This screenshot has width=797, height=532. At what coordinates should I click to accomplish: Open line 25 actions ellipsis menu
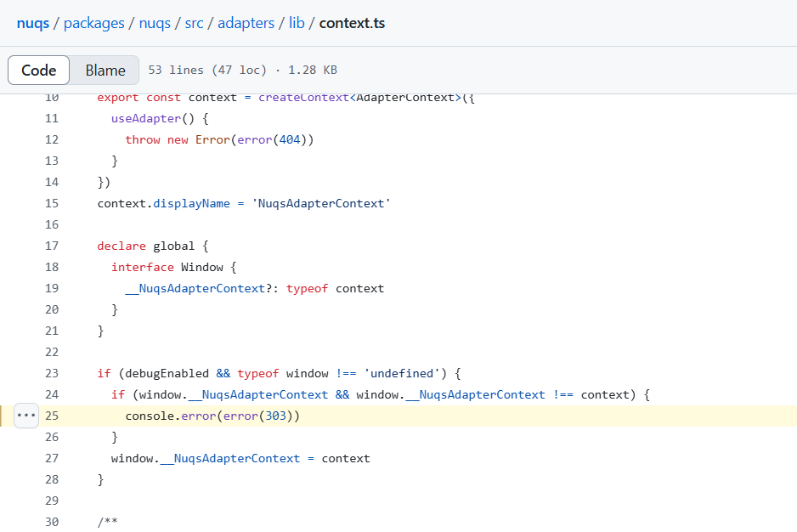26,416
